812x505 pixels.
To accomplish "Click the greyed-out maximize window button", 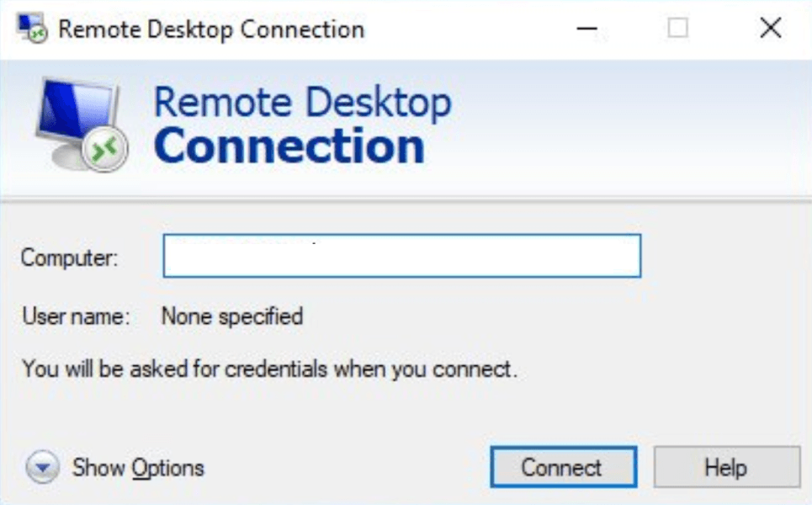I will click(x=677, y=29).
